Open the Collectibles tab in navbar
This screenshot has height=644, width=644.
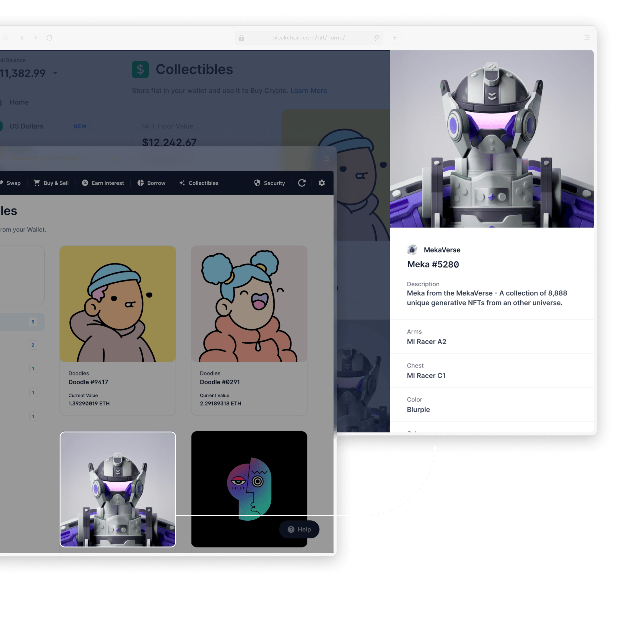click(x=199, y=183)
